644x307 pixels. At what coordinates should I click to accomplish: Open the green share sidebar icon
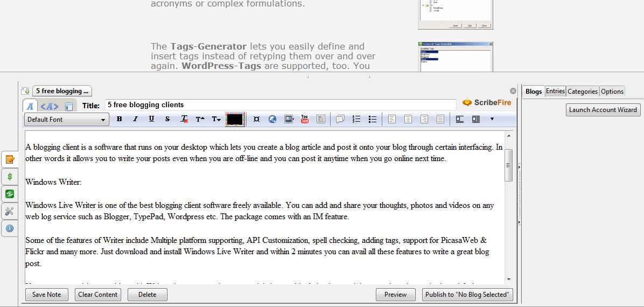pyautogui.click(x=10, y=194)
